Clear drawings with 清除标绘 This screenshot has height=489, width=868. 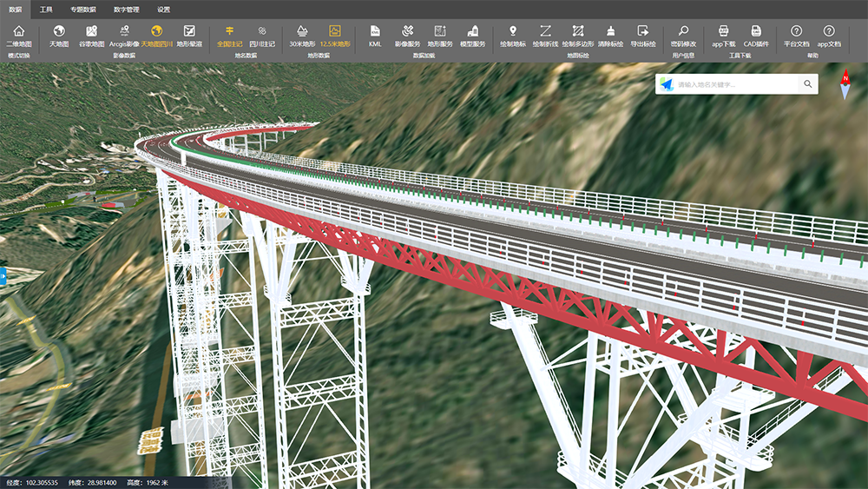pos(610,35)
